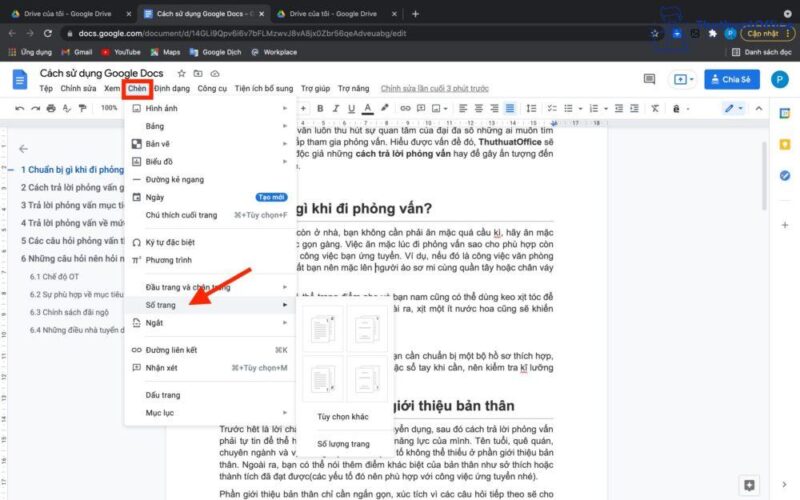Open the text color picker
800x500 pixels.
[x=367, y=108]
